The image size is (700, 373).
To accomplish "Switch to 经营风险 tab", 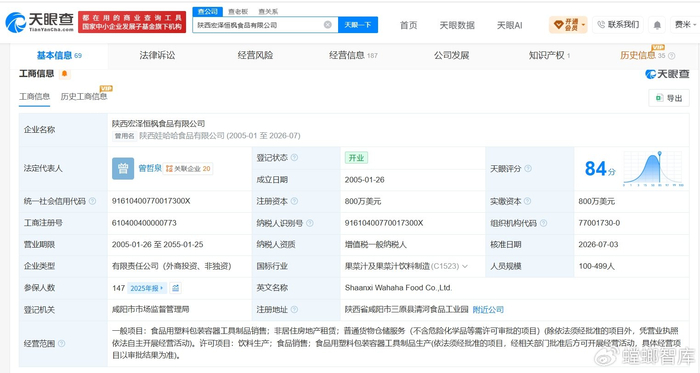I will point(255,55).
